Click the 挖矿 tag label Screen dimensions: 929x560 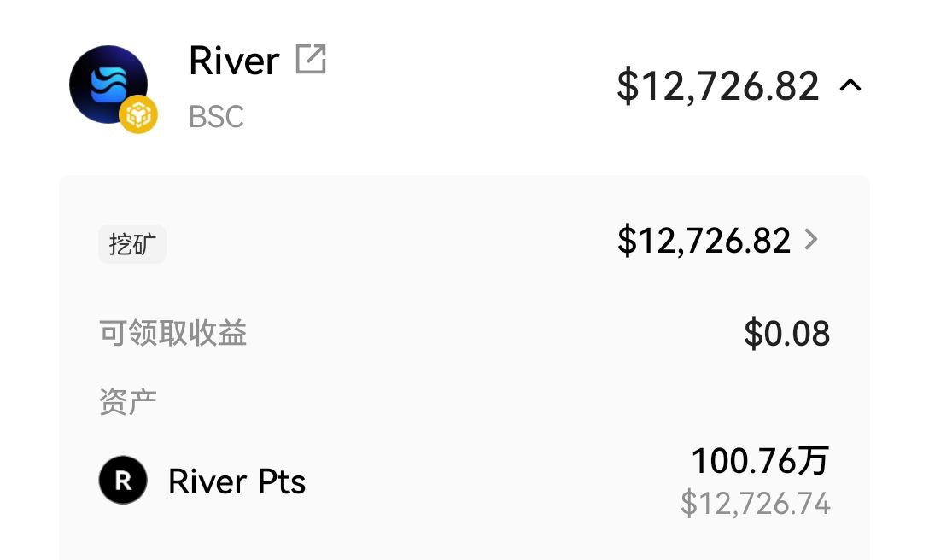pos(132,245)
